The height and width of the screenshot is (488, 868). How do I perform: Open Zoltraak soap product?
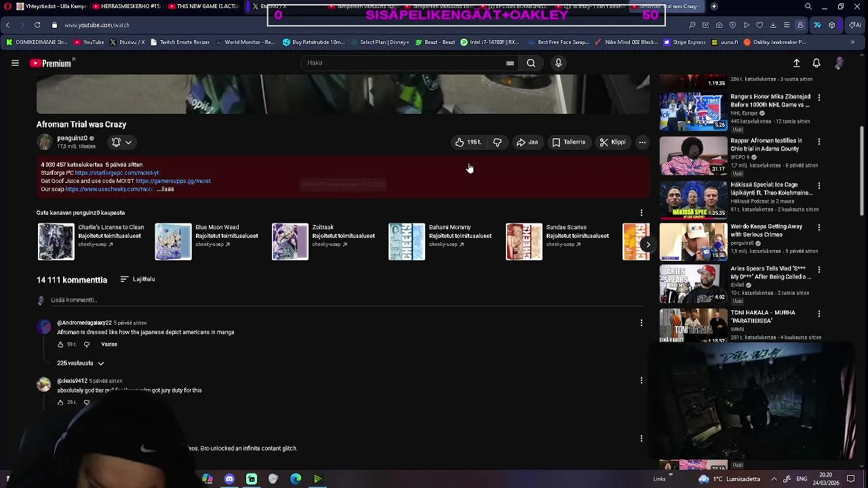click(325, 241)
